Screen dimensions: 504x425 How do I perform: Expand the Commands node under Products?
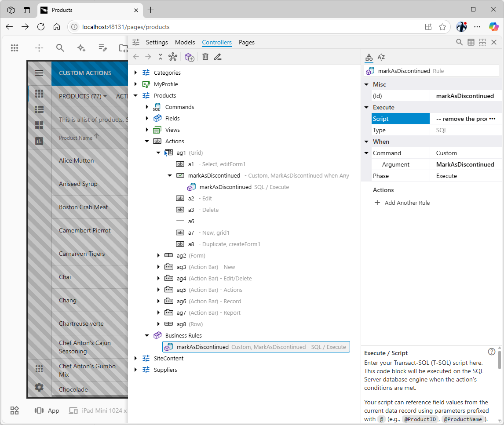[147, 107]
